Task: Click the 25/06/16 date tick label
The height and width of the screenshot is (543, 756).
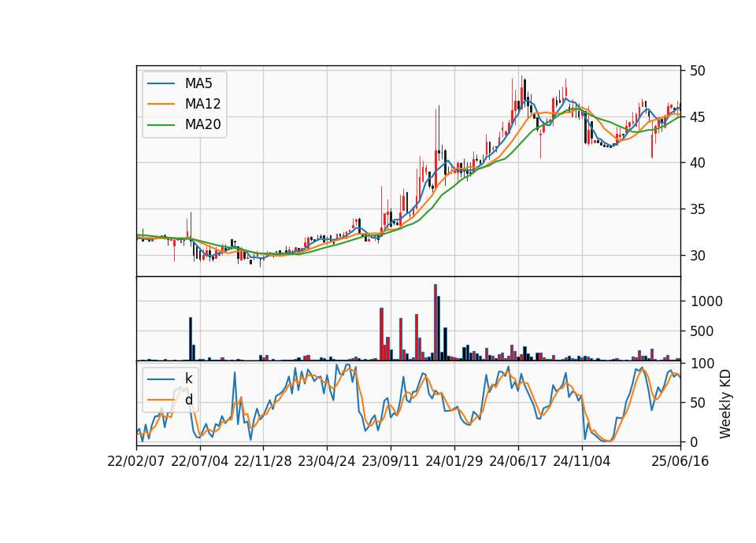Action: [x=680, y=461]
